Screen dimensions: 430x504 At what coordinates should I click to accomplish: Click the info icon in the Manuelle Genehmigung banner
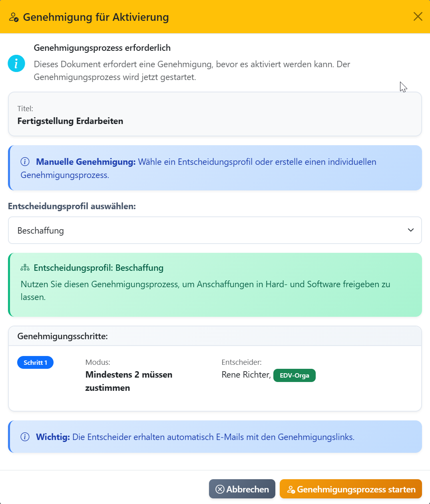pyautogui.click(x=24, y=162)
